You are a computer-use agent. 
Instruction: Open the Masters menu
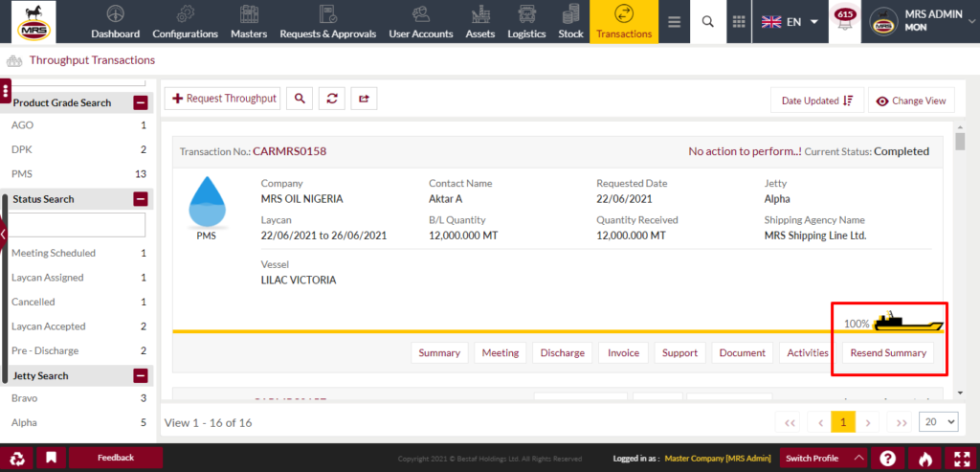click(249, 22)
